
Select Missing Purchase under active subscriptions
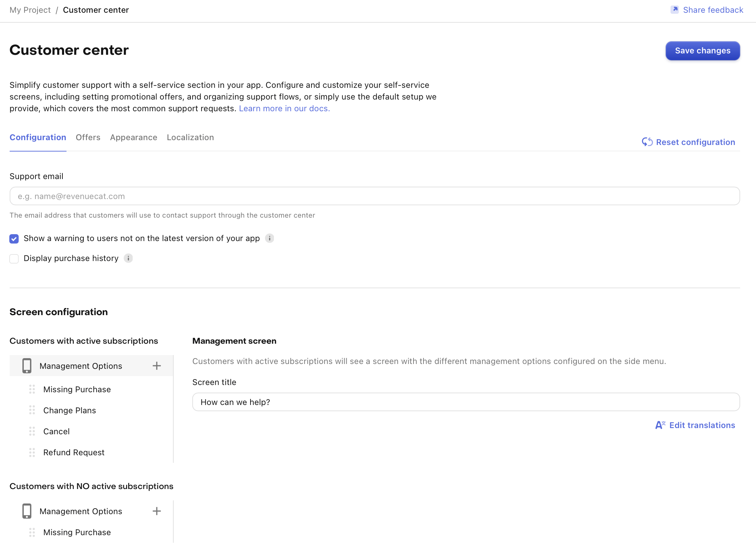tap(76, 389)
